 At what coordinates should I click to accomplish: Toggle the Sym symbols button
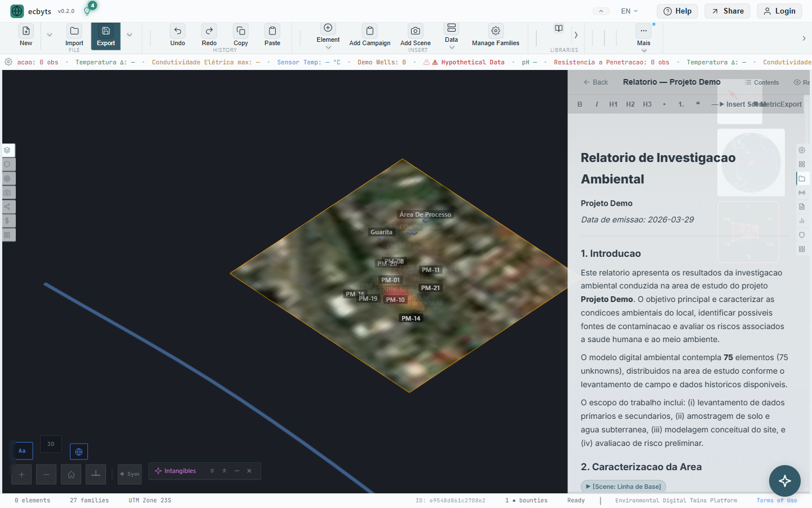click(130, 474)
